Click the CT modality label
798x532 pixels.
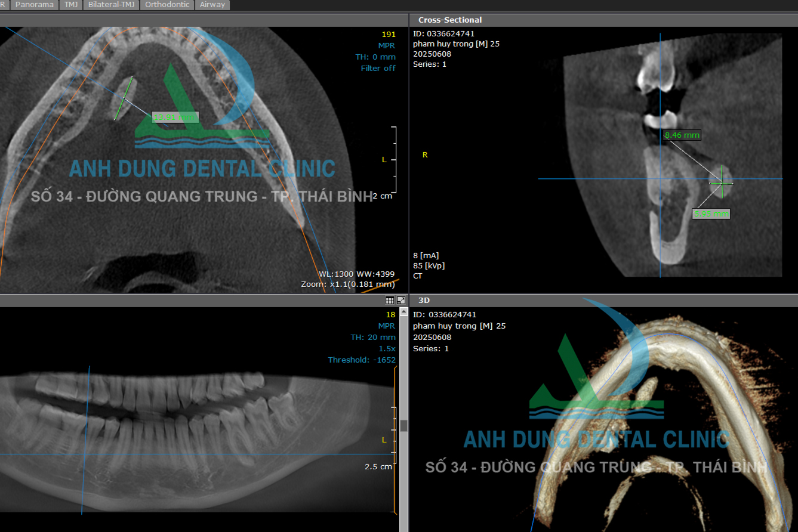(x=417, y=276)
